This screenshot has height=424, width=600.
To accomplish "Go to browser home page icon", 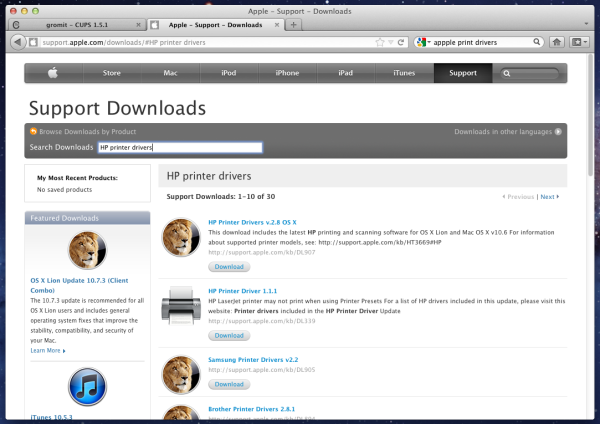I will pyautogui.click(x=557, y=42).
